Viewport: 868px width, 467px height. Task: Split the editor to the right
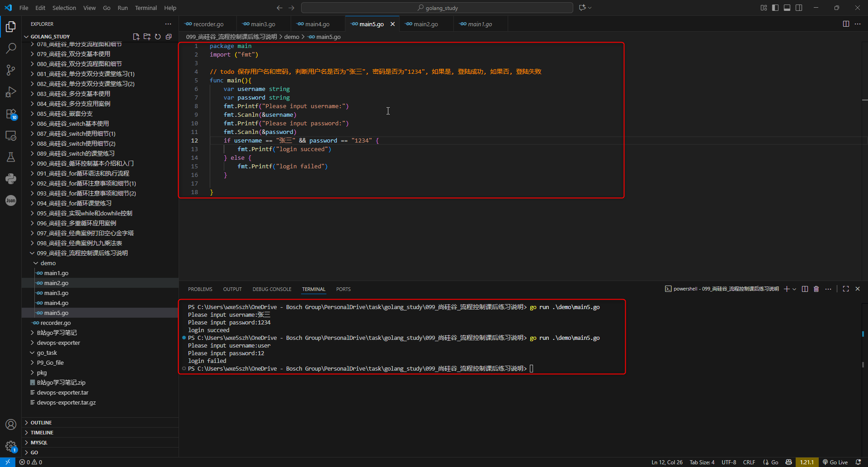point(846,24)
